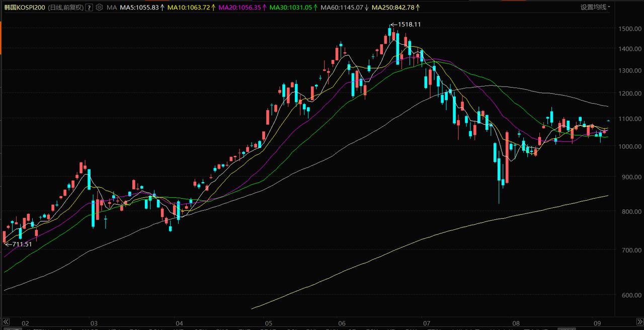Viewport: 644px width, 330px height.
Task: Open the help question-mark icon beside 前复权
Action: (89, 8)
